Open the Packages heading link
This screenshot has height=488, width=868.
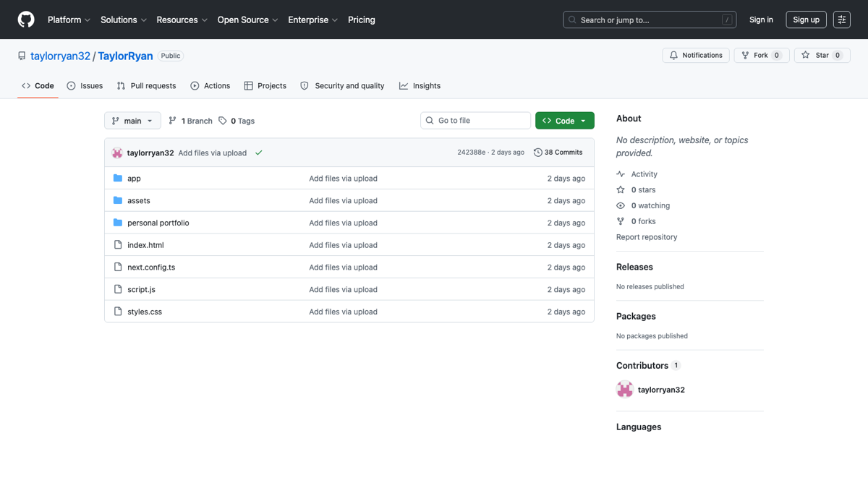coord(636,316)
